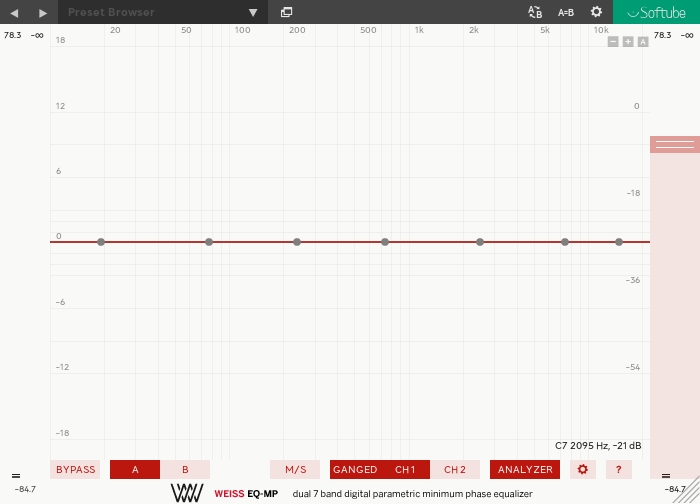Go to the previous preset arrow
The height and width of the screenshot is (504, 700).
[14, 12]
